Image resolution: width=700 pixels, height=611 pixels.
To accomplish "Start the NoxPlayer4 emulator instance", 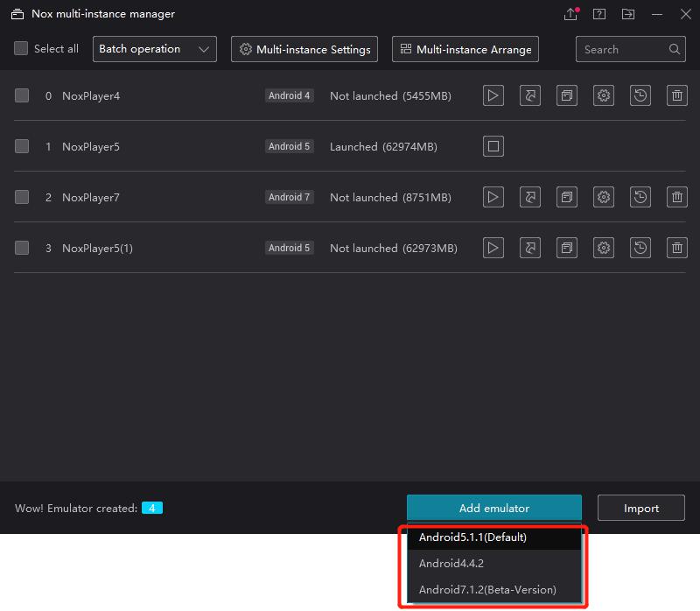I will (493, 95).
